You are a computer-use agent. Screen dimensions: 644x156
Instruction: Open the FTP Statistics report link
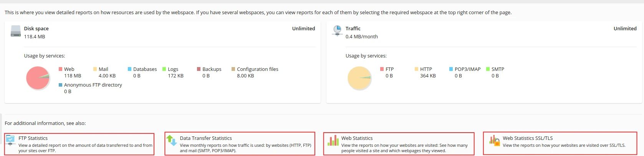tap(33, 138)
